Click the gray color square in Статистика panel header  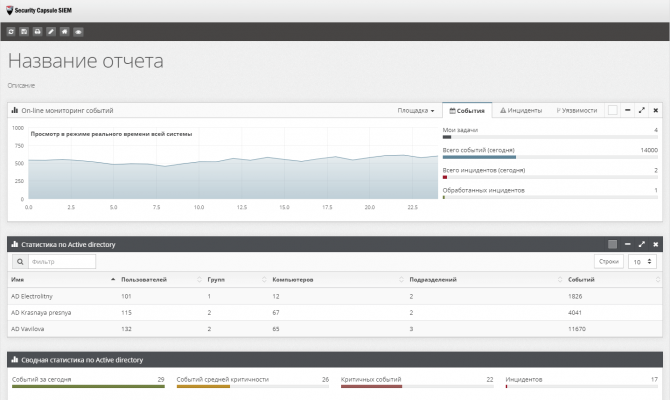pos(612,244)
